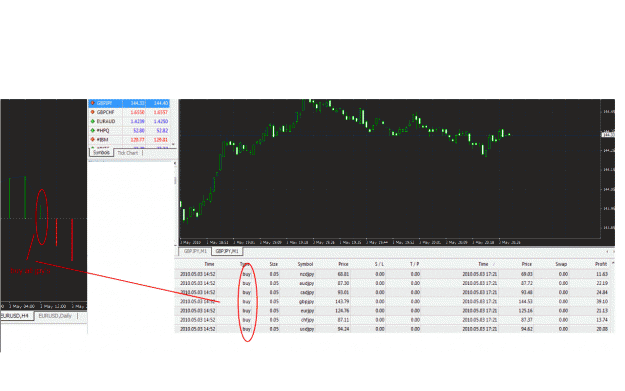Click #IBM bid price 129.77
625x391 pixels.
(138, 140)
